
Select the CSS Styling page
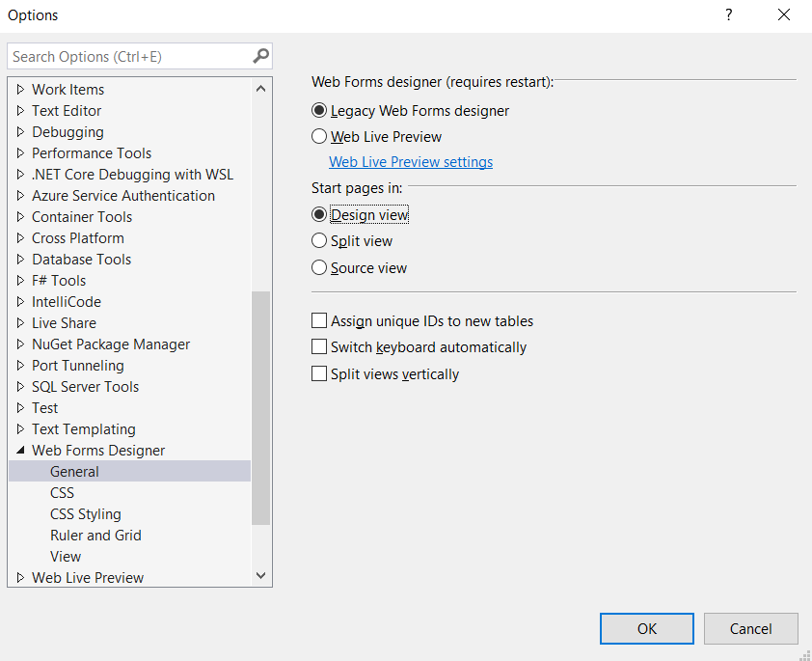(x=85, y=513)
